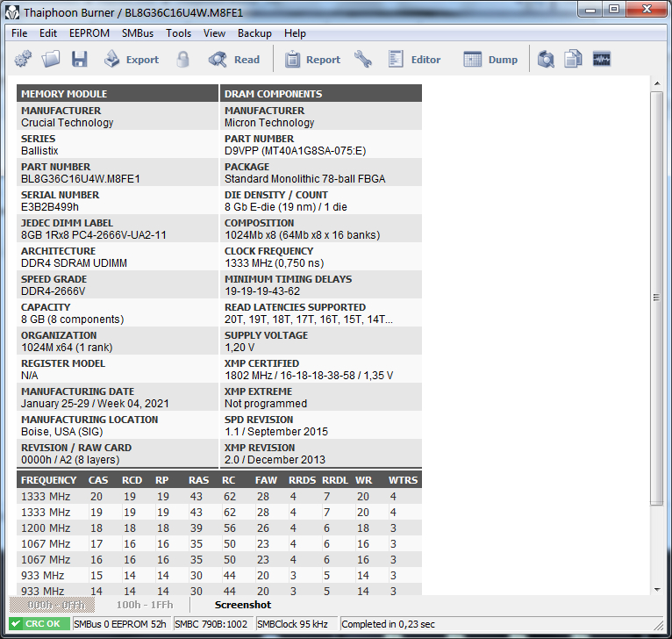Image resolution: width=672 pixels, height=639 pixels.
Task: Open the Edit menu
Action: pos(48,33)
